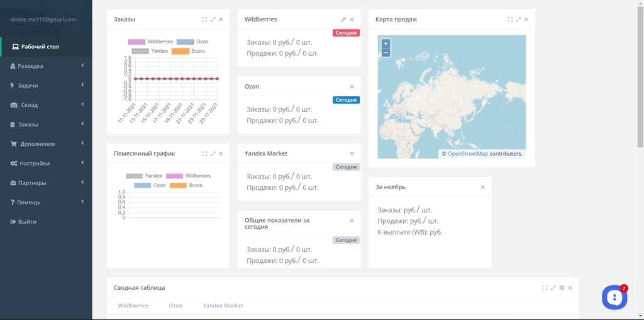
Task: Zoom out on the sales map
Action: click(x=386, y=53)
